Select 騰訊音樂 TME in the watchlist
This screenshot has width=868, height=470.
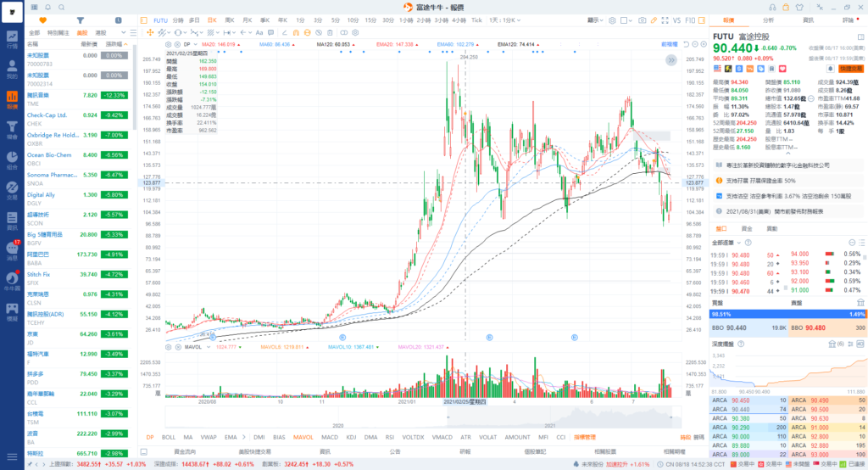(x=78, y=99)
